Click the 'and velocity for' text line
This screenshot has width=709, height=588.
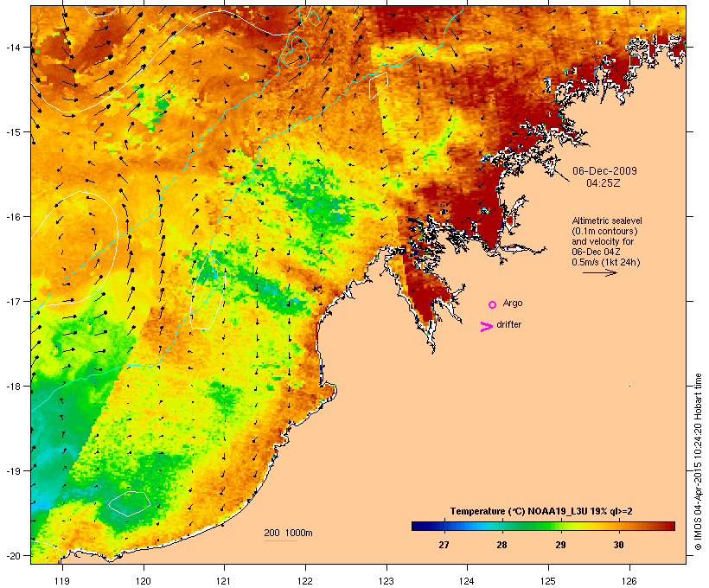click(x=603, y=241)
